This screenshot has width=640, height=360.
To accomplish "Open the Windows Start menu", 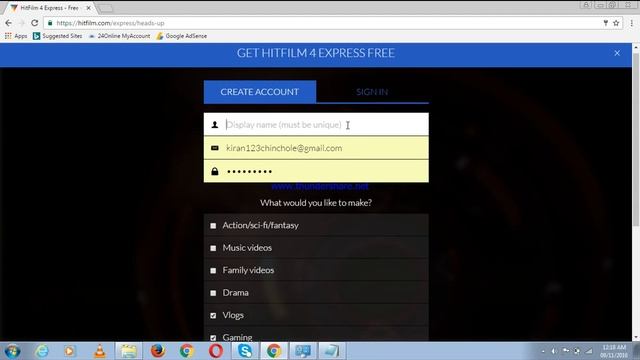I will click(x=12, y=351).
